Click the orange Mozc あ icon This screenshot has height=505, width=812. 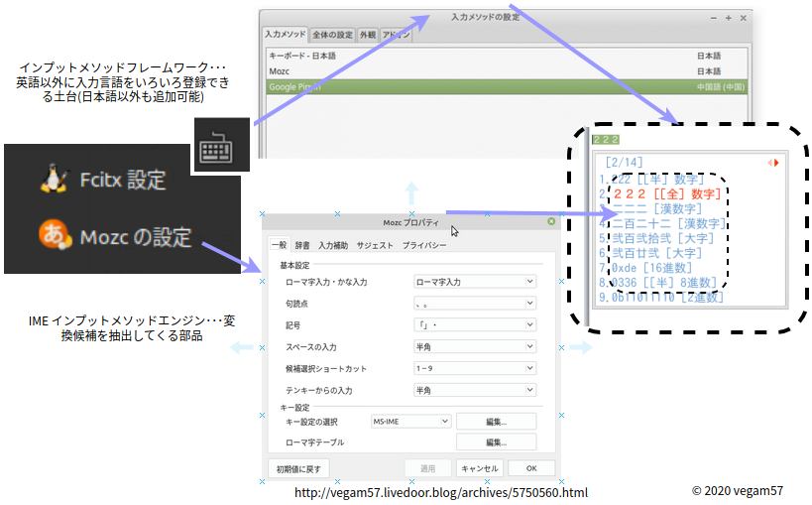[x=55, y=235]
